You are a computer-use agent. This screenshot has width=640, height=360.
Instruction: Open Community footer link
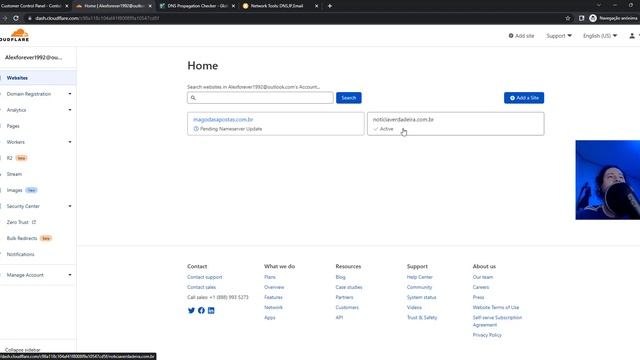tap(419, 287)
